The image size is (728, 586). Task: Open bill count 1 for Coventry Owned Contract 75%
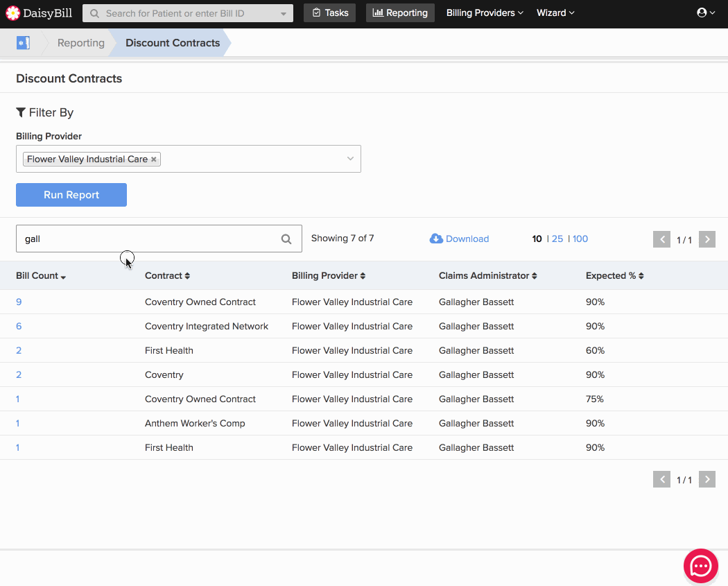(x=17, y=399)
